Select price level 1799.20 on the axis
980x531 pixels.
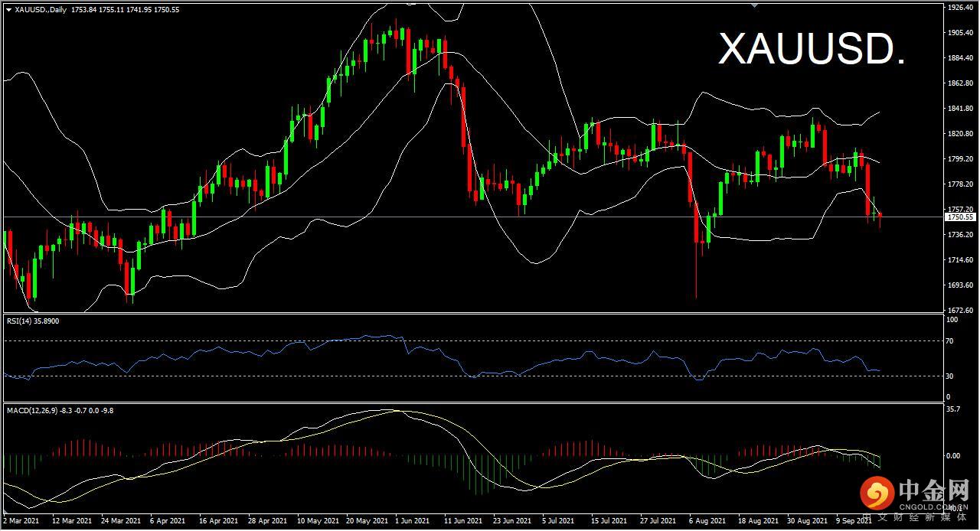point(959,159)
